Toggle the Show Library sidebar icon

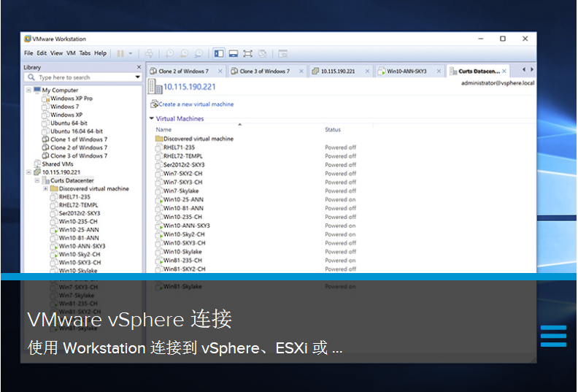[x=219, y=53]
